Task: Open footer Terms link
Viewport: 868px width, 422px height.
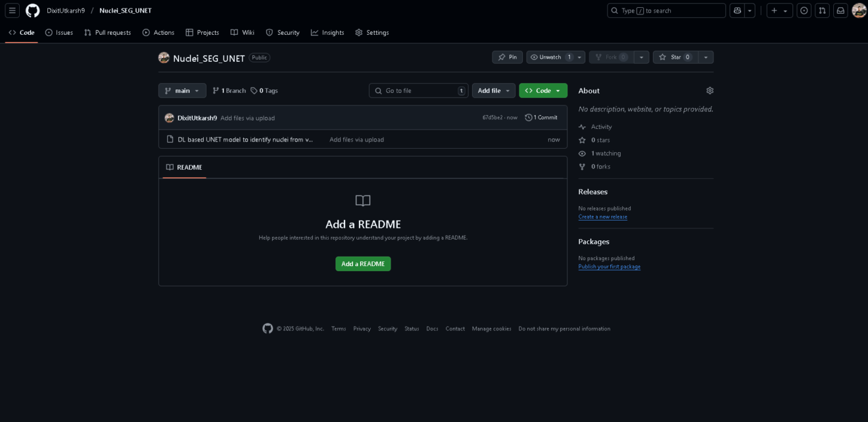Action: pos(339,329)
